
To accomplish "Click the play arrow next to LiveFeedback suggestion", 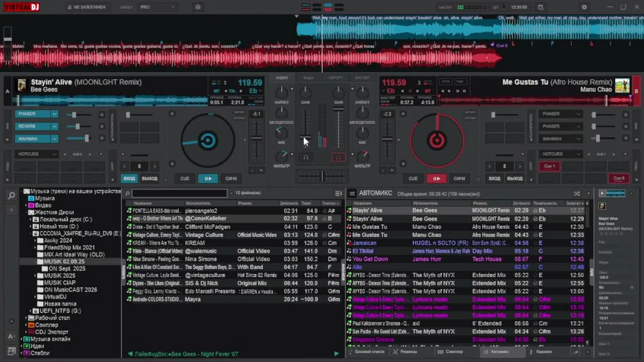I will (337, 354).
